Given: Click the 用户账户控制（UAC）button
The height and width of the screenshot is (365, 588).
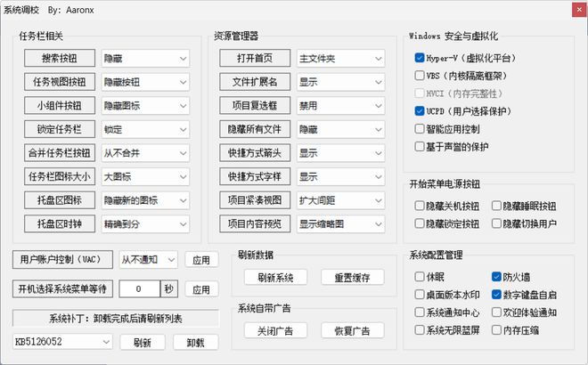Looking at the screenshot, I should [62, 259].
